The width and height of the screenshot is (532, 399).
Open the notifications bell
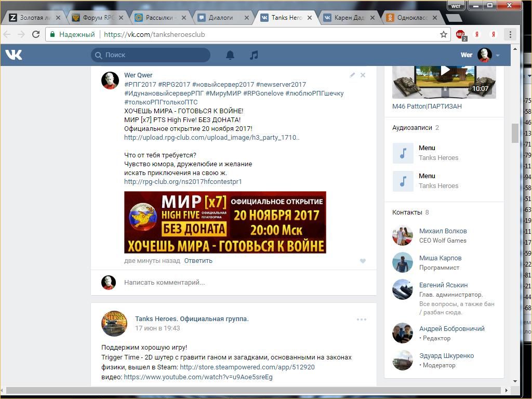pos(230,55)
